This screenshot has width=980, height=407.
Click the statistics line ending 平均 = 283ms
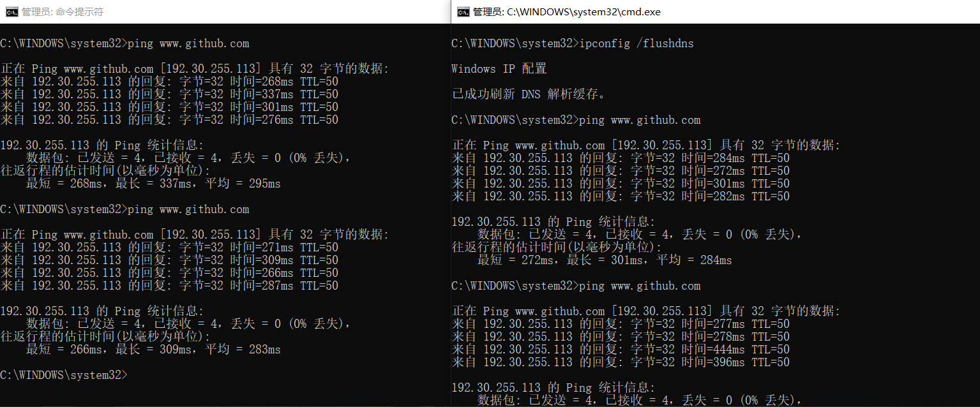coord(153,350)
